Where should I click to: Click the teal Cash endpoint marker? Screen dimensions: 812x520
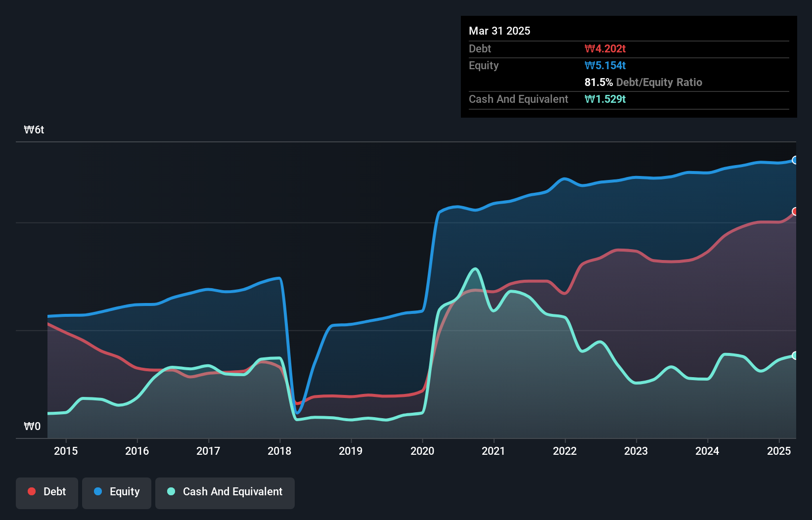tap(795, 355)
